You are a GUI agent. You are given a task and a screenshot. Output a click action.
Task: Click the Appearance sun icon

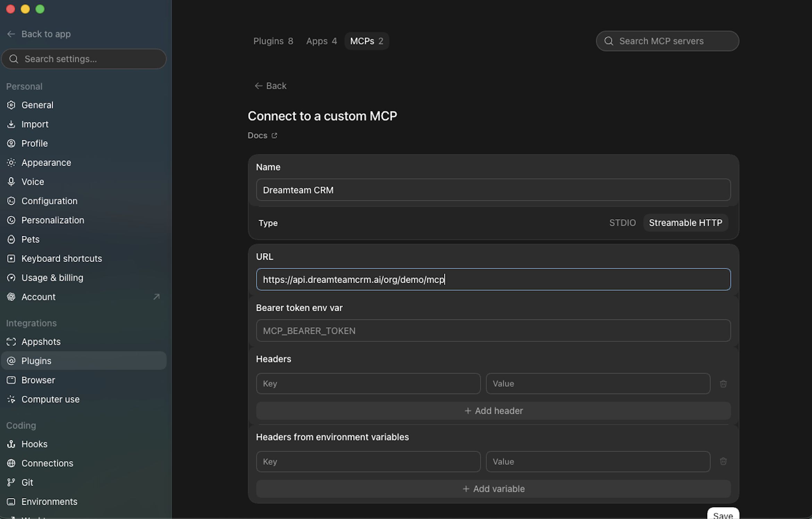click(11, 162)
